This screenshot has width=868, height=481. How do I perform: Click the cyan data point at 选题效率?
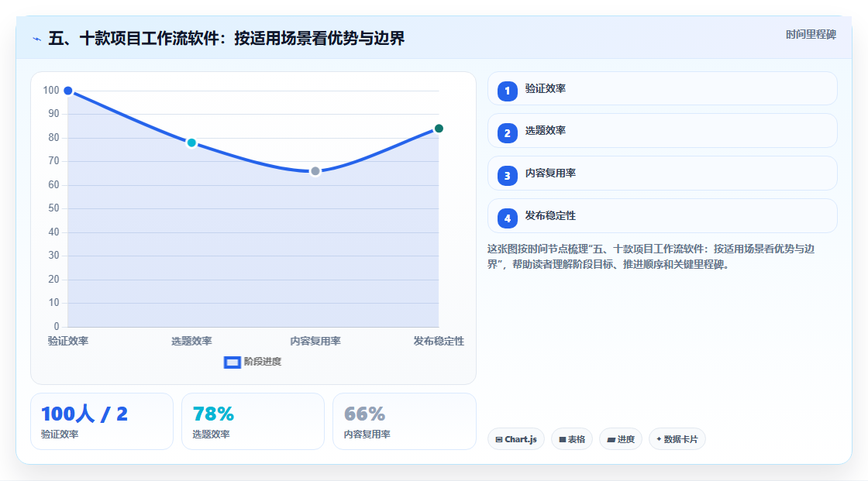[x=191, y=143]
